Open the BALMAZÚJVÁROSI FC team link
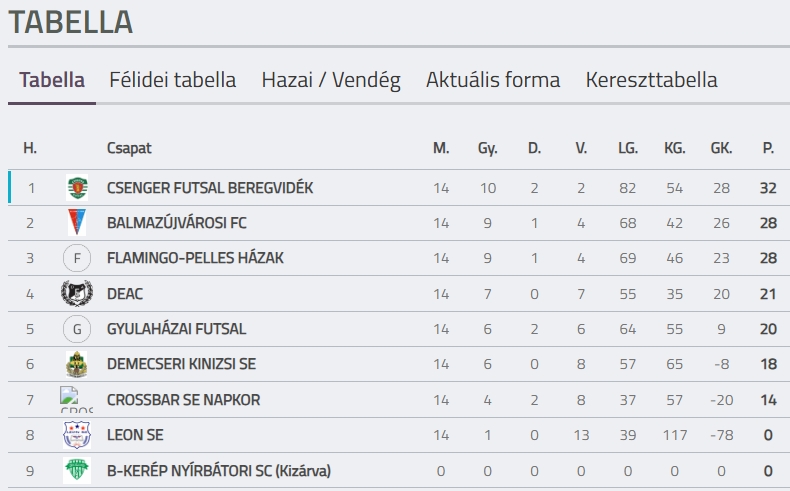This screenshot has width=790, height=491. pyautogui.click(x=177, y=223)
